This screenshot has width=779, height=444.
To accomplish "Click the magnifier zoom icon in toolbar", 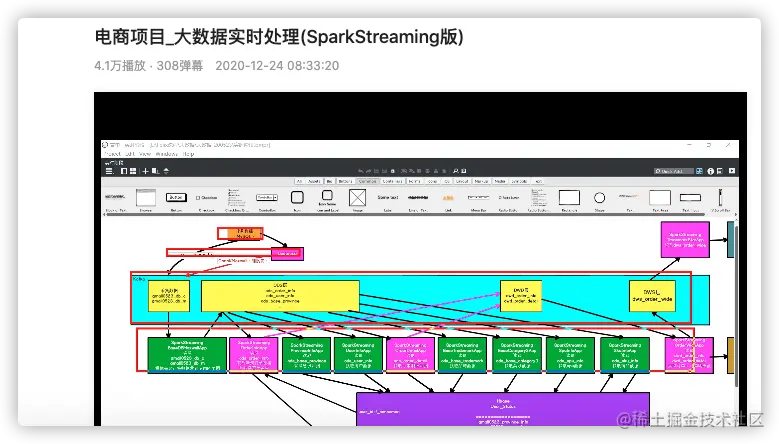I will click(455, 171).
